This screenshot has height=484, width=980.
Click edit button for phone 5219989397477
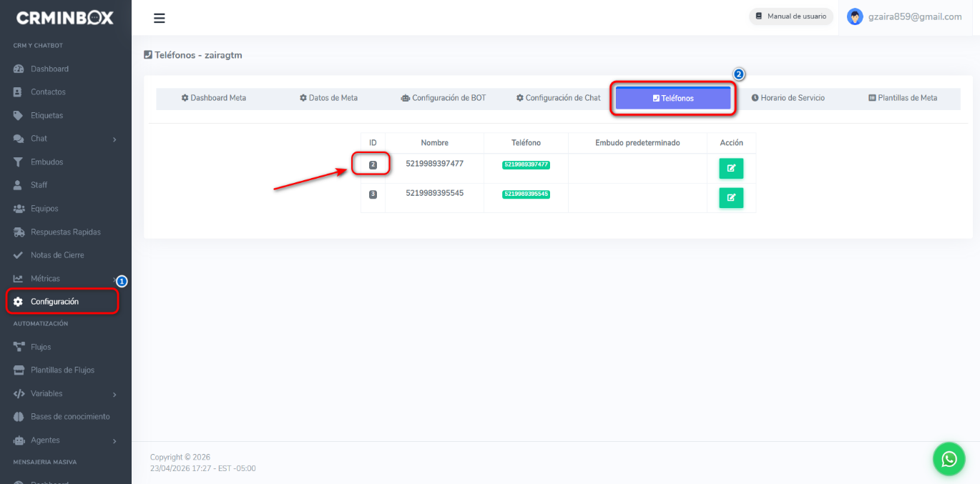730,168
